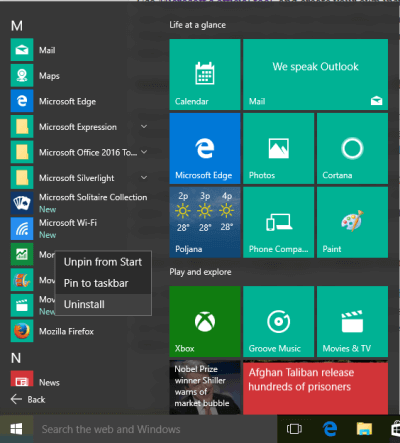Go Back to the main Start menu
Image resolution: width=400 pixels, height=443 pixels.
coord(28,399)
